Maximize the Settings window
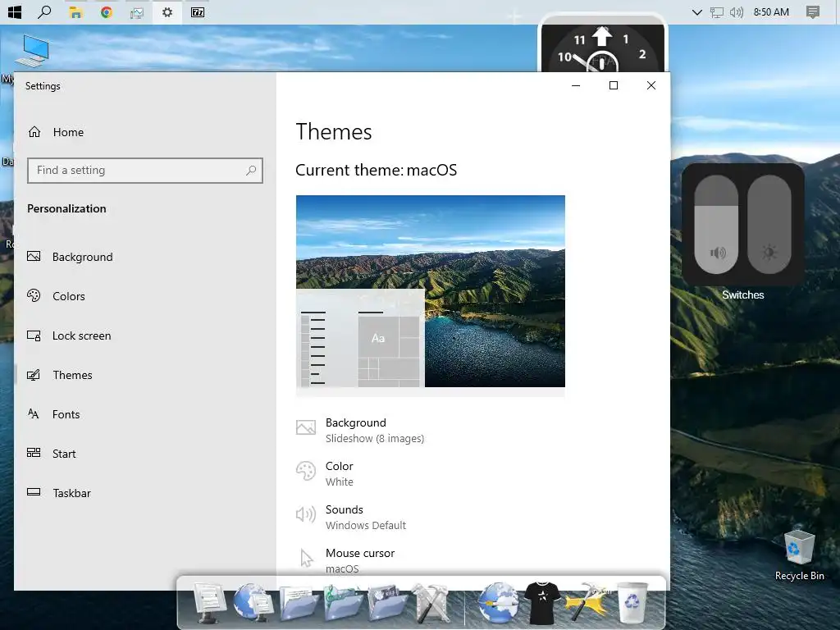The height and width of the screenshot is (630, 840). (x=614, y=85)
